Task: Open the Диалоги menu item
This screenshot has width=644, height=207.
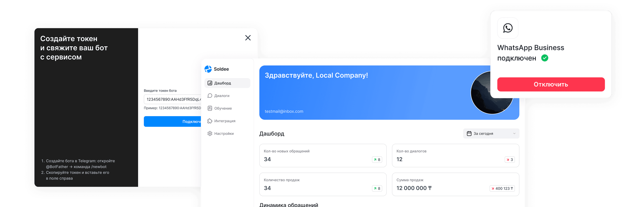Action: 222,96
